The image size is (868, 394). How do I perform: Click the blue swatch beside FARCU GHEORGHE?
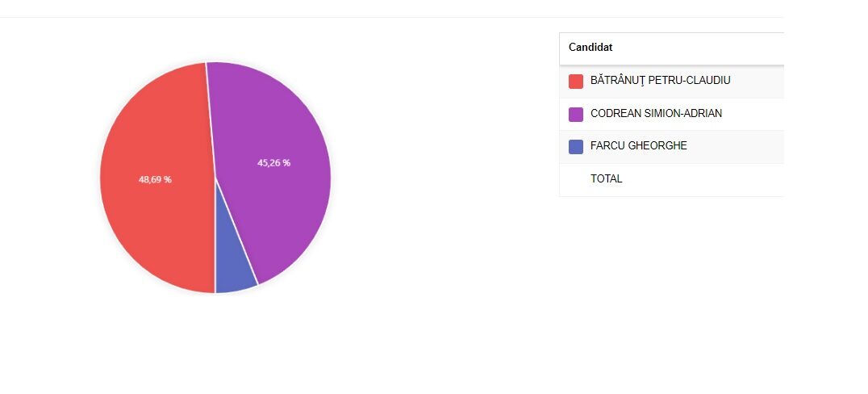click(576, 146)
